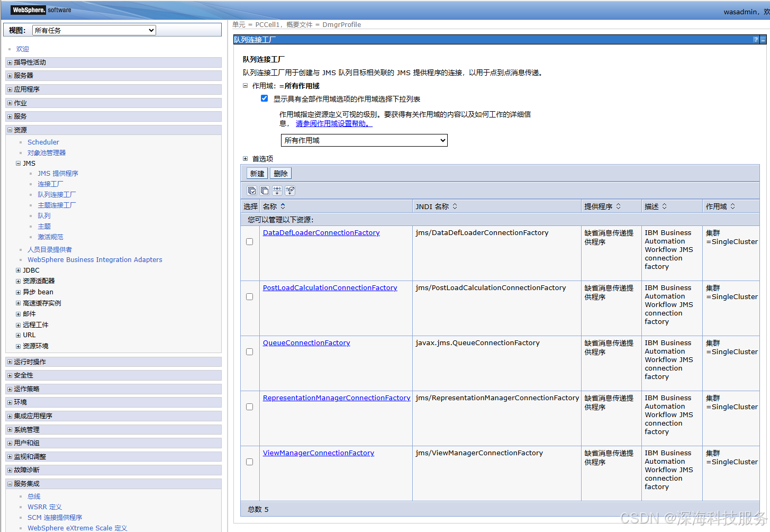
Task: Open the DataDefLoaderConnectionFactory link
Action: pyautogui.click(x=321, y=232)
